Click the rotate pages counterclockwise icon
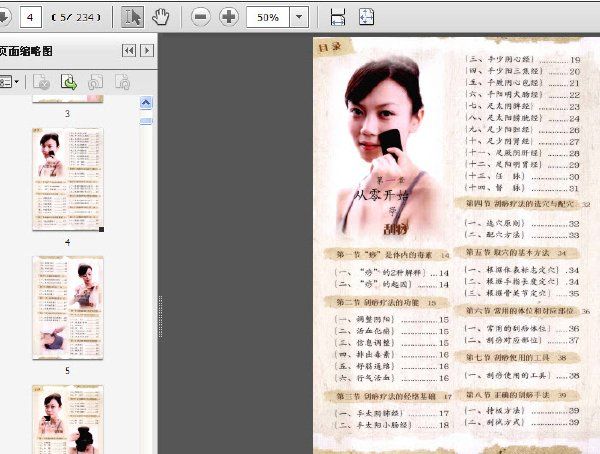600x454 pixels. [96, 82]
